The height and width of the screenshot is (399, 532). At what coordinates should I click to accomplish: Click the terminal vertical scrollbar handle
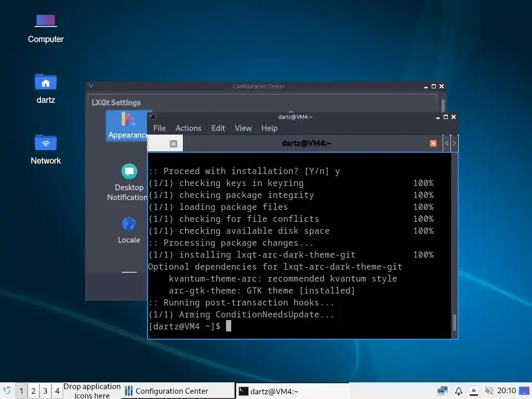(454, 322)
